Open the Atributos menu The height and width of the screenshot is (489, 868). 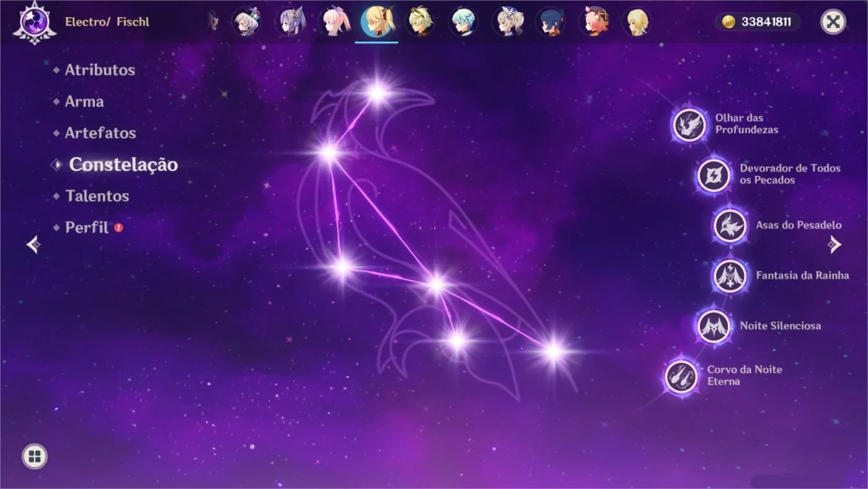100,70
